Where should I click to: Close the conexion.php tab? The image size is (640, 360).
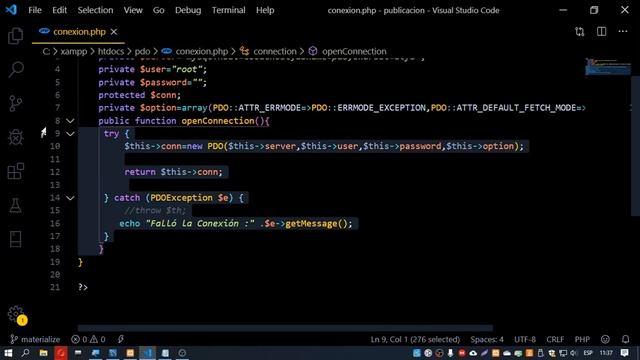tap(114, 31)
